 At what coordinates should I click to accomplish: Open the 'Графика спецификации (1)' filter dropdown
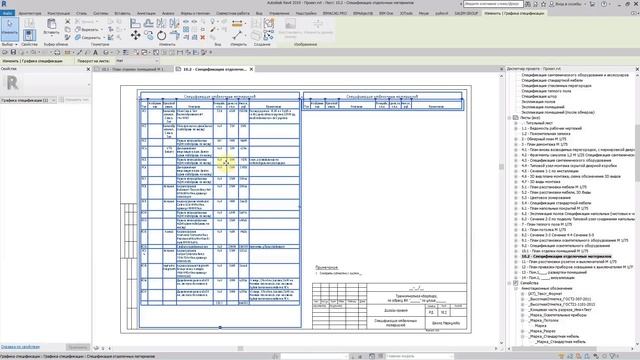(x=28, y=100)
